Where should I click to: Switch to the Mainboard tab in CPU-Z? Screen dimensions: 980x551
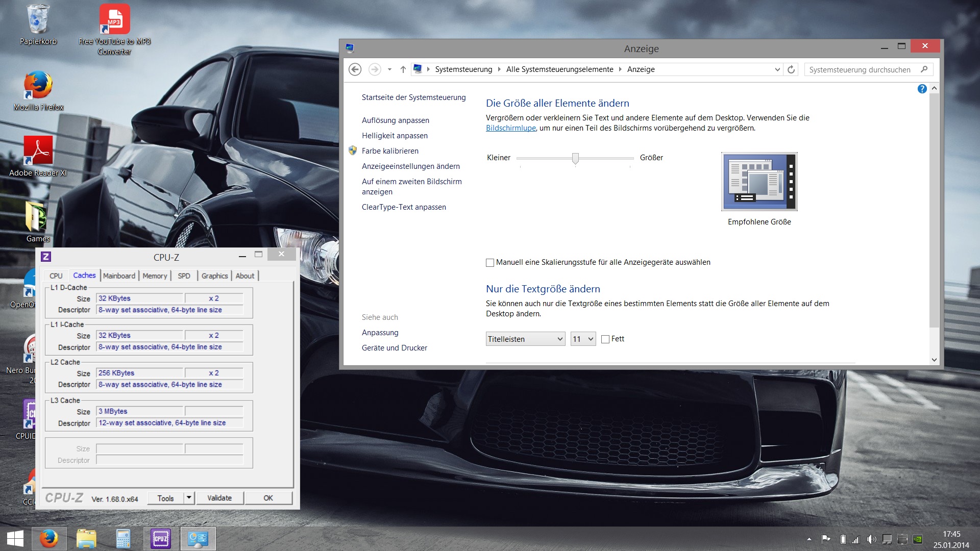[x=119, y=276]
